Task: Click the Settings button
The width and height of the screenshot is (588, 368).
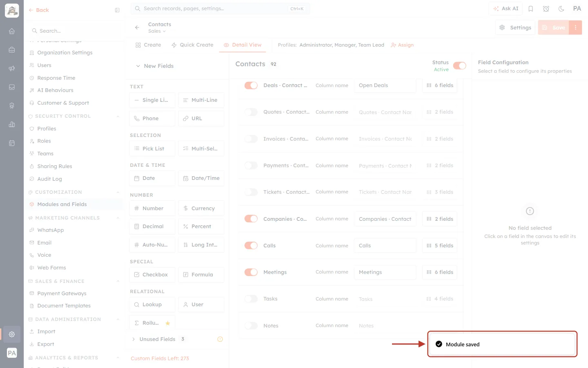Action: (515, 27)
